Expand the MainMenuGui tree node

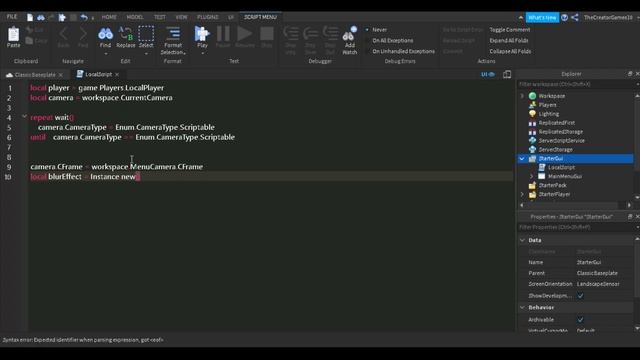[x=531, y=176]
